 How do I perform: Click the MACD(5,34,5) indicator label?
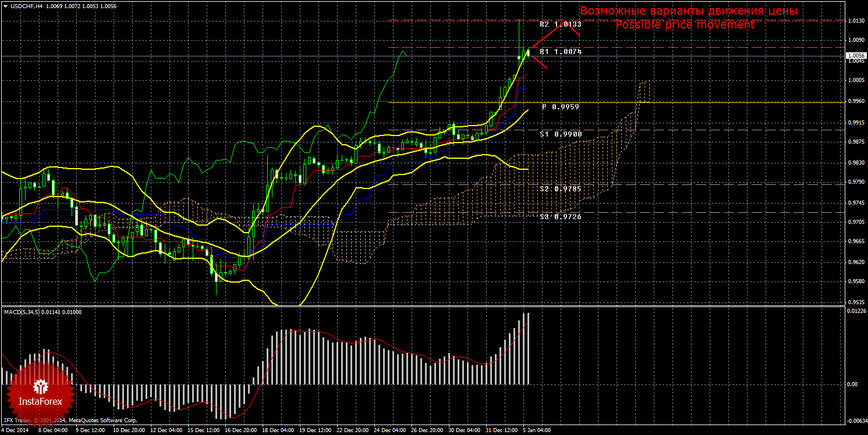coord(43,312)
